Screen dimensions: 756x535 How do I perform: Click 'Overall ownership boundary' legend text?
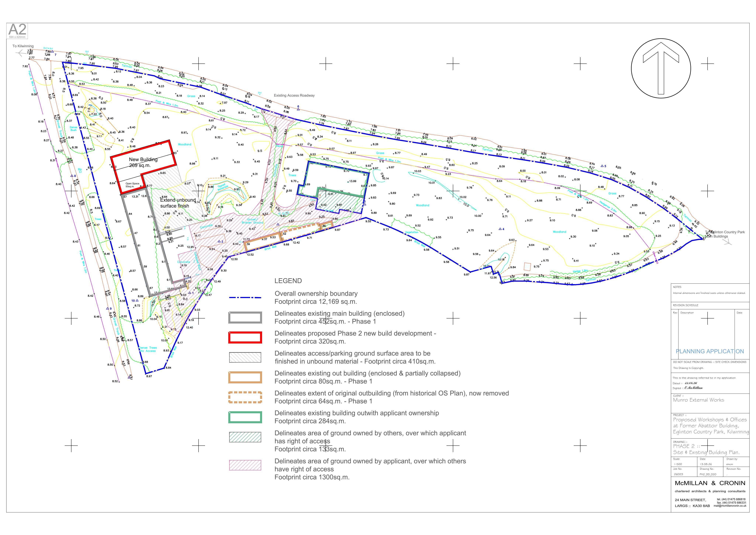click(x=316, y=293)
